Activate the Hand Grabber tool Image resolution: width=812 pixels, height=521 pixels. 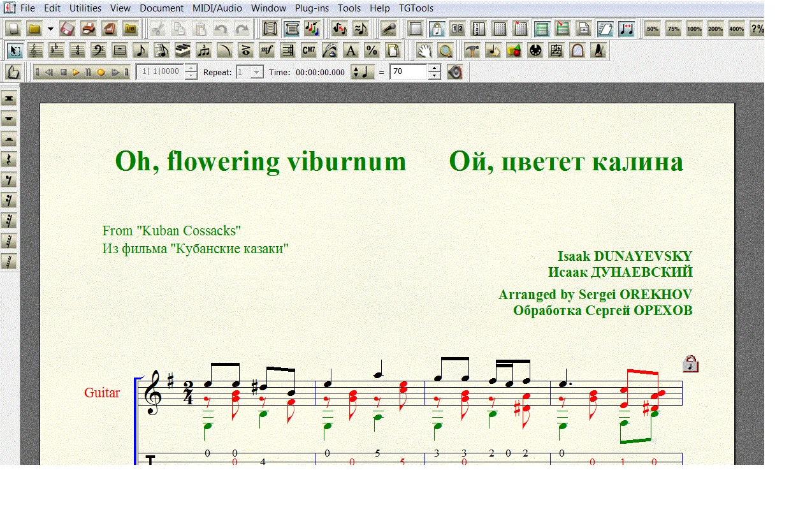click(x=424, y=50)
